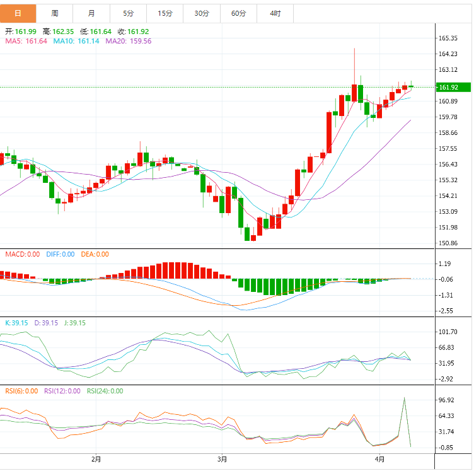Switch chart to 60分 interval
This screenshot has height=476, width=474.
[x=238, y=13]
